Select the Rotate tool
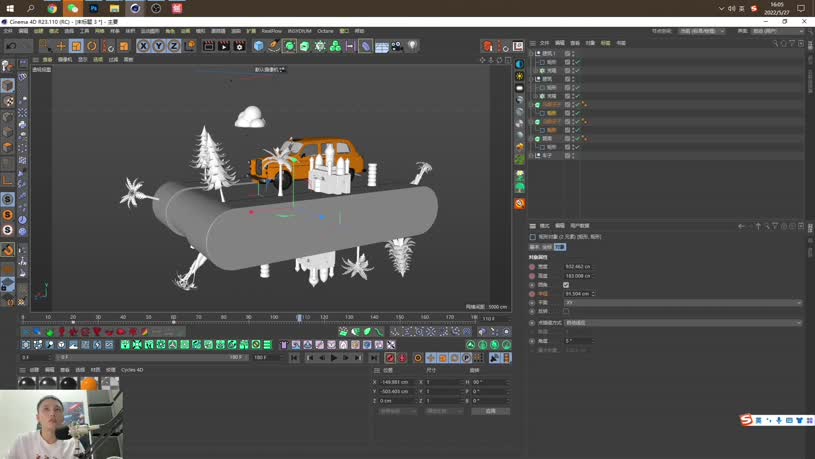The width and height of the screenshot is (815, 459). tap(91, 46)
